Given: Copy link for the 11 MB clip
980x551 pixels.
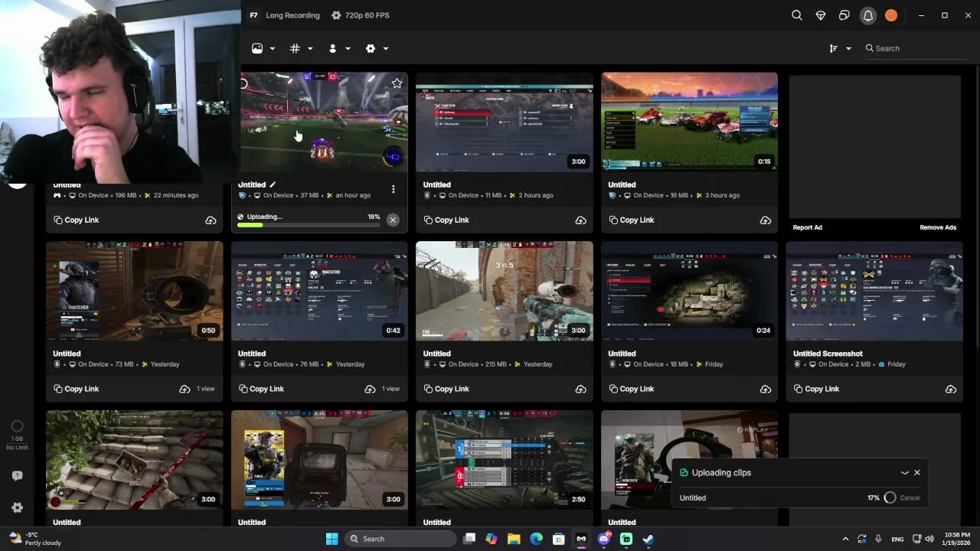Looking at the screenshot, I should tap(446, 220).
